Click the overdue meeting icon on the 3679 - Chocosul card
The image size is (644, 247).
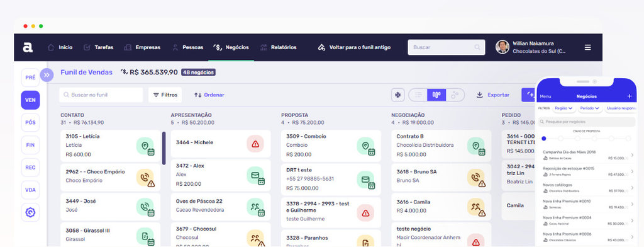tap(255, 238)
